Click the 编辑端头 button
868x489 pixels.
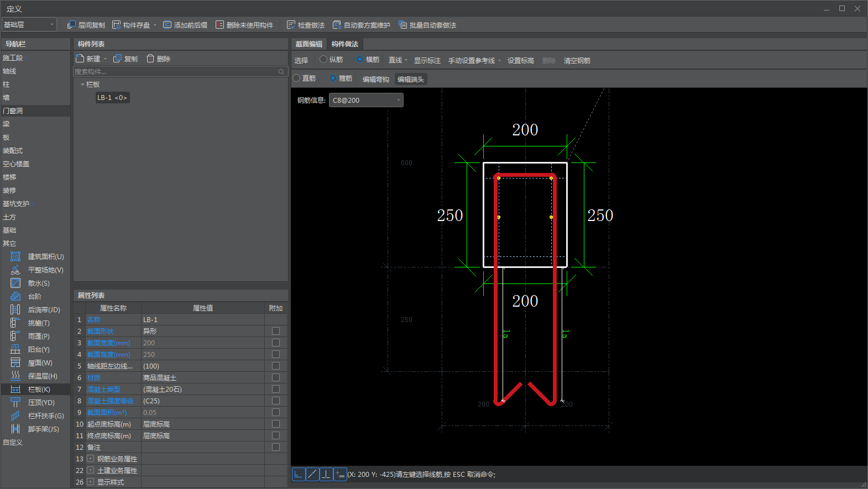click(x=411, y=79)
